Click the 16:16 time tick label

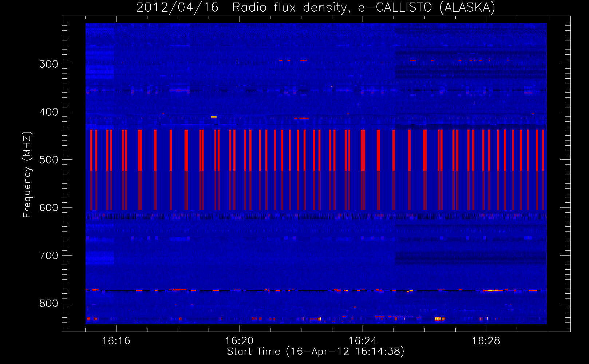click(x=116, y=341)
